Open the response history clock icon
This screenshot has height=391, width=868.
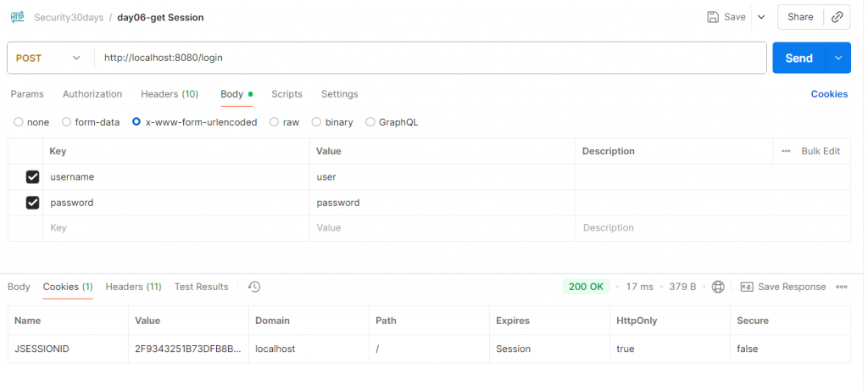click(254, 287)
